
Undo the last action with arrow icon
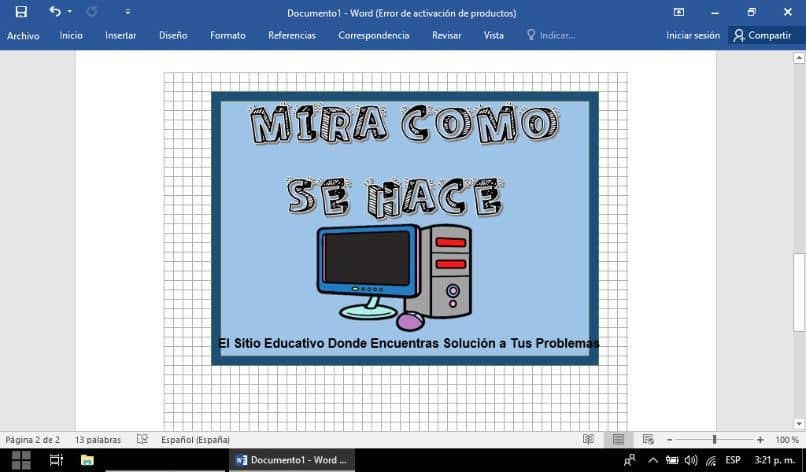pyautogui.click(x=55, y=11)
